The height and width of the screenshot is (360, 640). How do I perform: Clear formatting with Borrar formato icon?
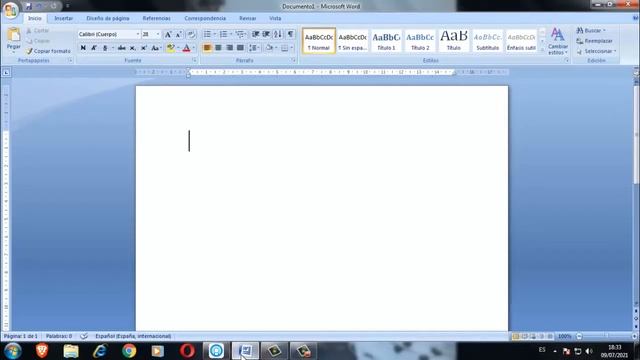(191, 35)
